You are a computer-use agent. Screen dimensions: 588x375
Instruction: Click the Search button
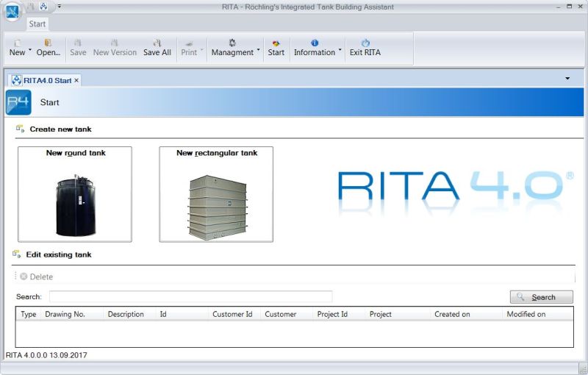[542, 297]
